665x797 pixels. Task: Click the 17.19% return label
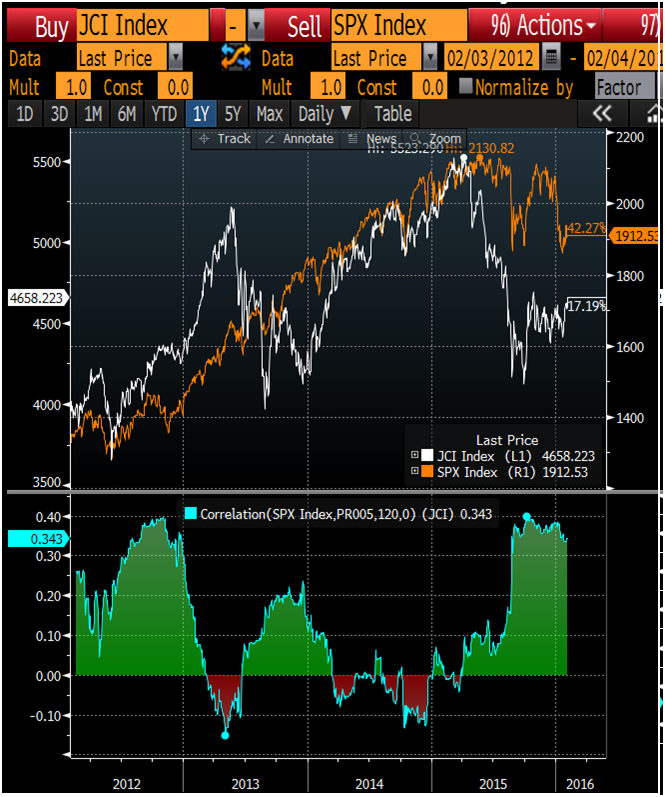click(586, 305)
